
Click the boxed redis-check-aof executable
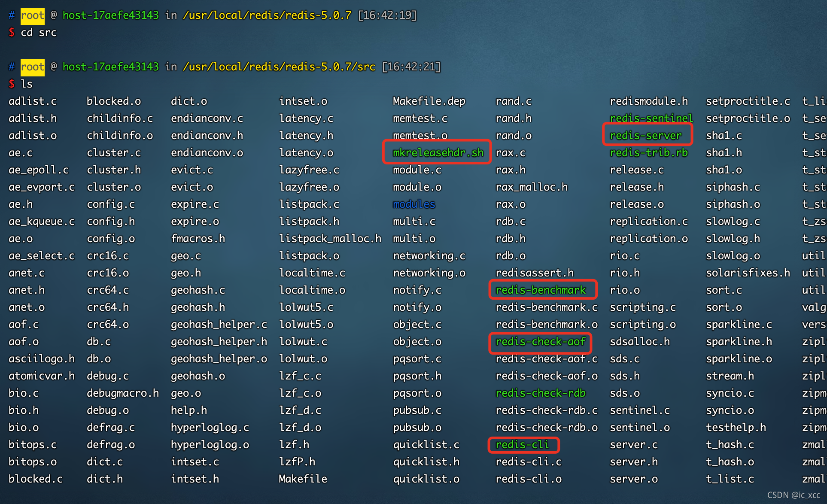point(540,342)
